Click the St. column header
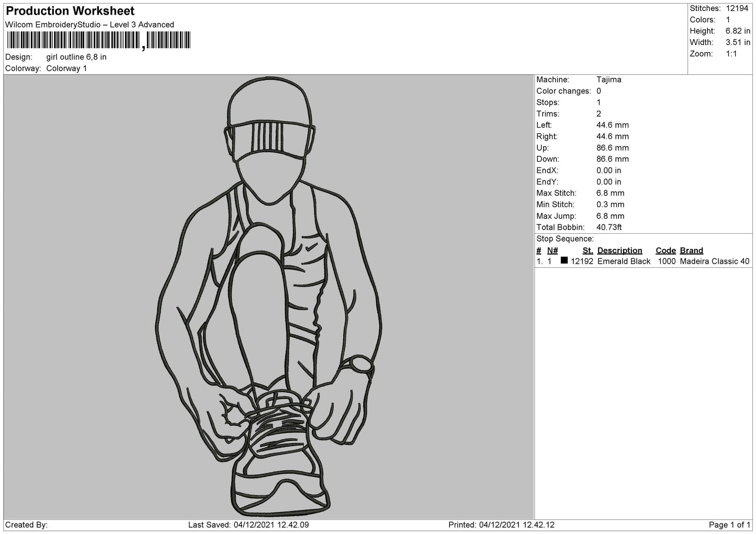This screenshot has height=534, width=756. click(x=588, y=251)
